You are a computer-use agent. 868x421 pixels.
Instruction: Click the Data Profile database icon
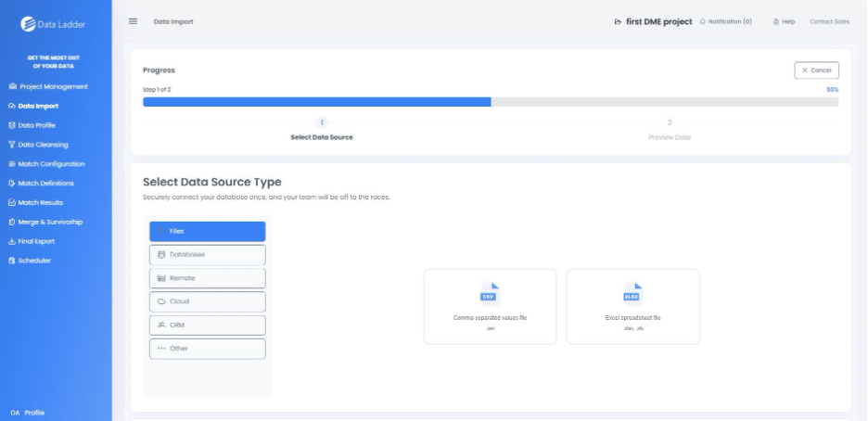12,125
